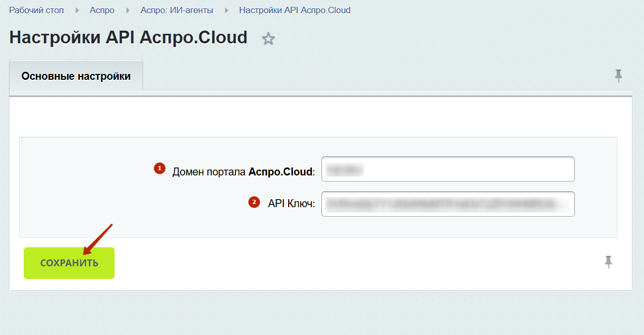Expand breadcrumb arrow after Аспро: ИИ-агенты

226,11
